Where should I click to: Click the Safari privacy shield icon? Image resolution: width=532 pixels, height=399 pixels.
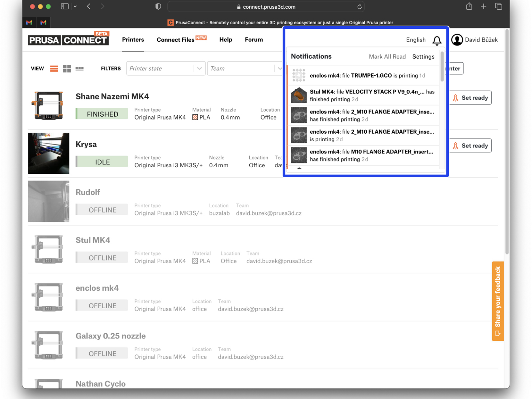158,7
